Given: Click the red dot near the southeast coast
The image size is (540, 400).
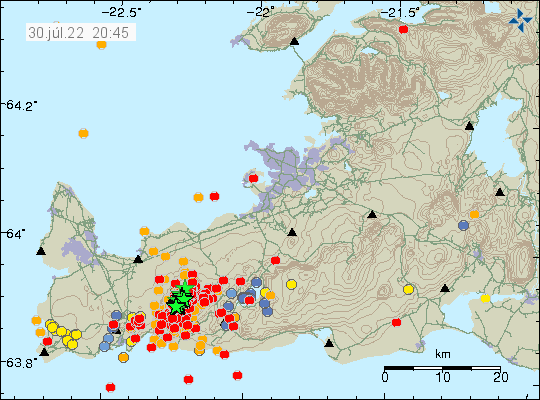Looking at the screenshot, I should (396, 322).
